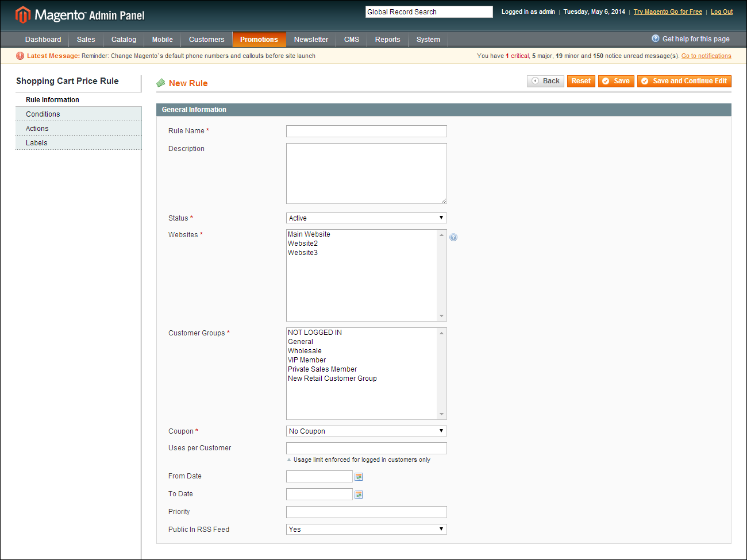Focus the Global Record Search field
Image resolution: width=747 pixels, height=560 pixels.
(429, 11)
